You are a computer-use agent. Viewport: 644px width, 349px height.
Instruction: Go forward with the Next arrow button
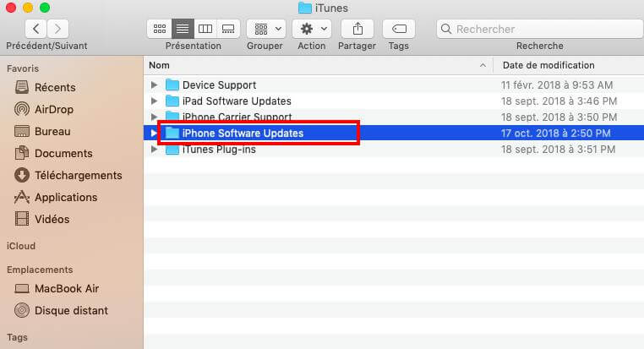point(58,29)
